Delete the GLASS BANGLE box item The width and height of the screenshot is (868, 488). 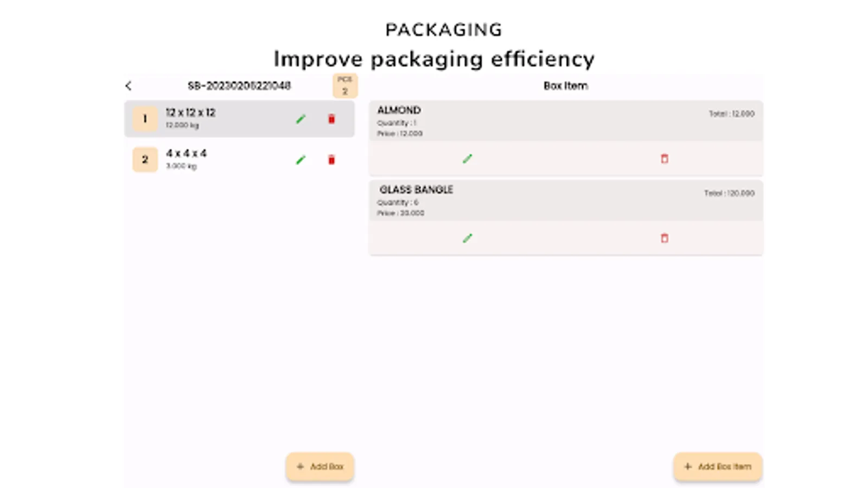665,238
